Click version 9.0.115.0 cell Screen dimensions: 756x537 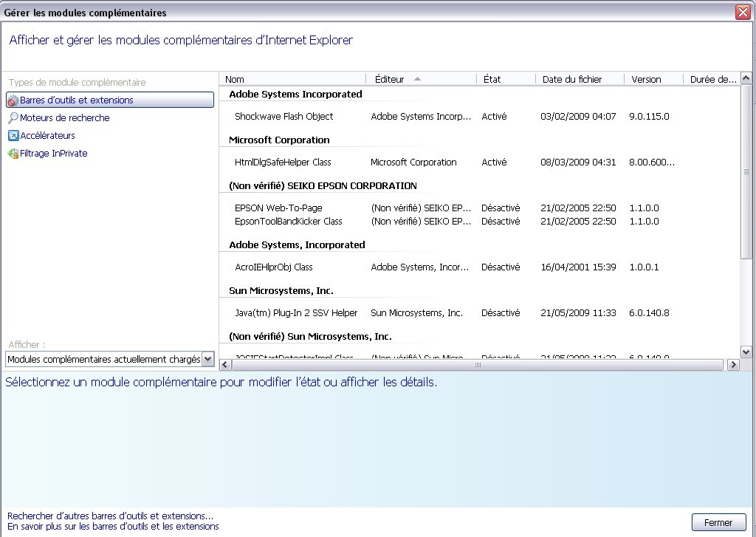coord(649,116)
